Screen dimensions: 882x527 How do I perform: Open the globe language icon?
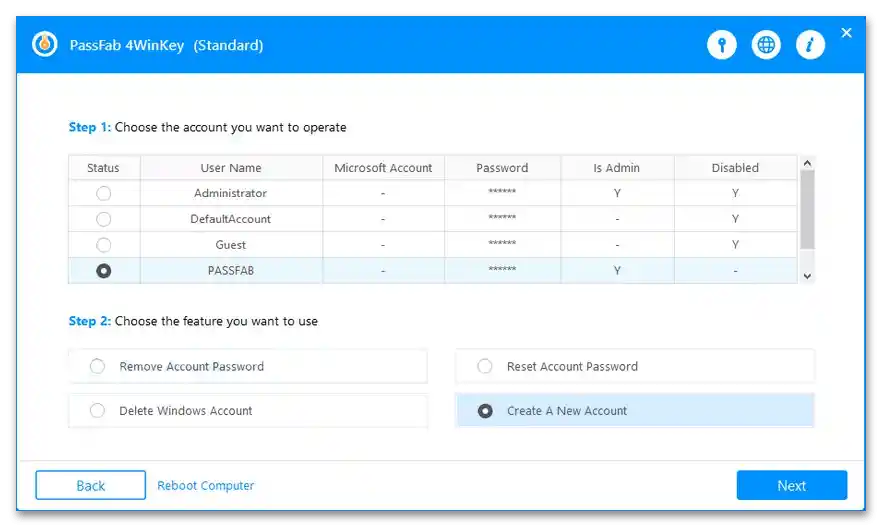(766, 44)
